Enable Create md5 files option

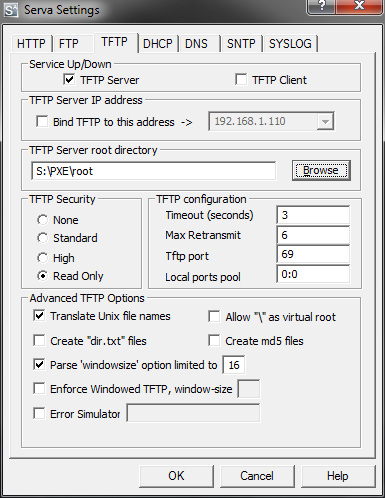pyautogui.click(x=214, y=341)
